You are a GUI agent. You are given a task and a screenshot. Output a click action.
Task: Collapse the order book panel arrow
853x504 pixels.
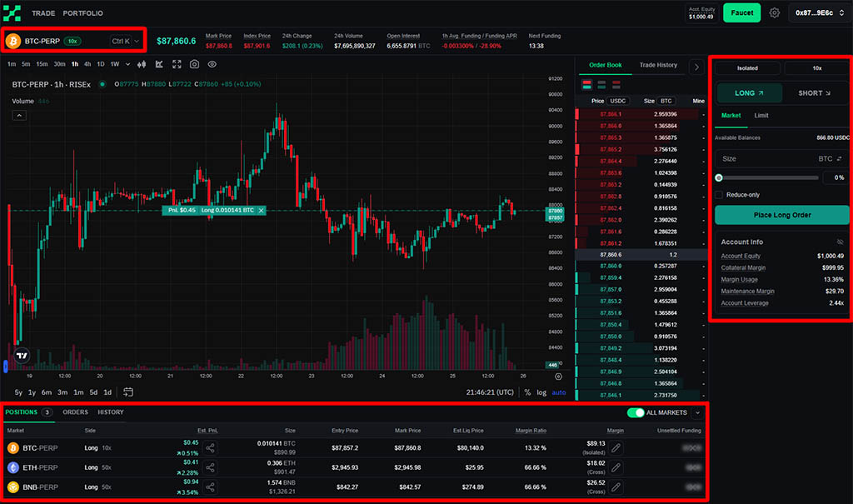(x=697, y=67)
